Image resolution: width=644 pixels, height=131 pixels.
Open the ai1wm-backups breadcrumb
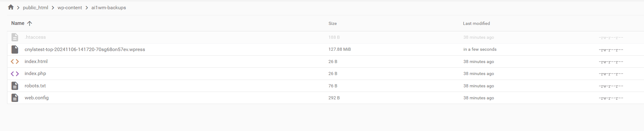click(x=109, y=8)
